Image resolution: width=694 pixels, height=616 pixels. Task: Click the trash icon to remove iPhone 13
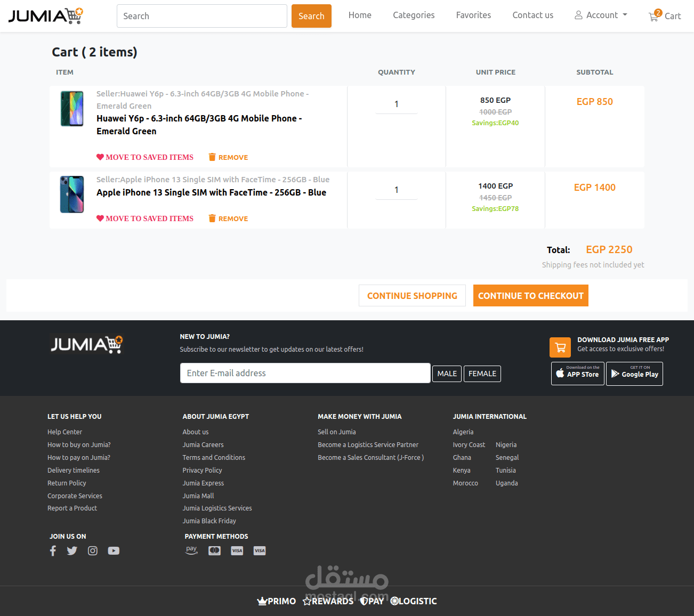212,218
